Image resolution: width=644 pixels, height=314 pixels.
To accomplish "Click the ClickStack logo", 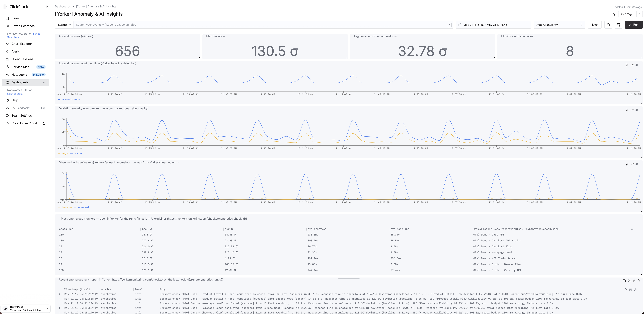I will coord(15,7).
